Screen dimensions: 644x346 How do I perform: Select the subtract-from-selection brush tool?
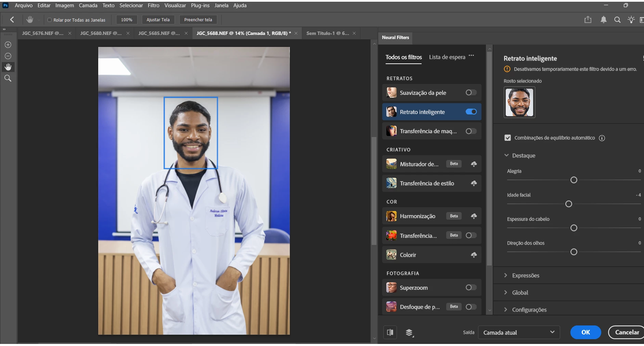pyautogui.click(x=8, y=56)
